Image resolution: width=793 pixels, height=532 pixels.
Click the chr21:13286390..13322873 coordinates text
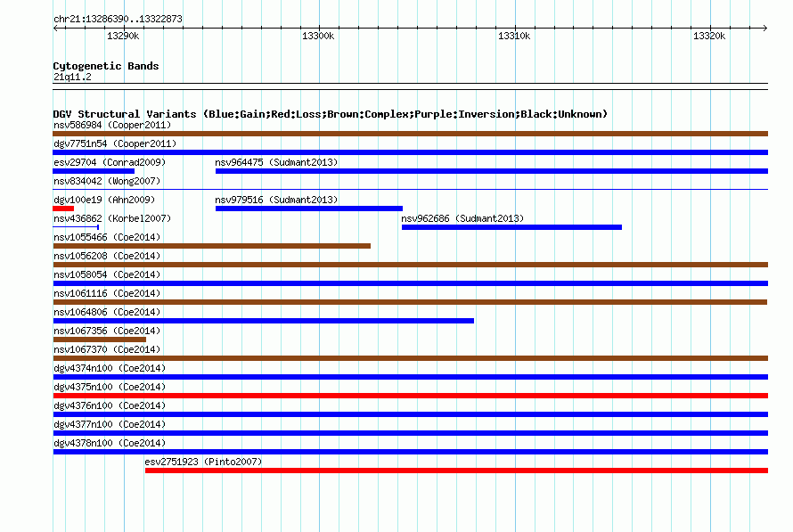(118, 19)
